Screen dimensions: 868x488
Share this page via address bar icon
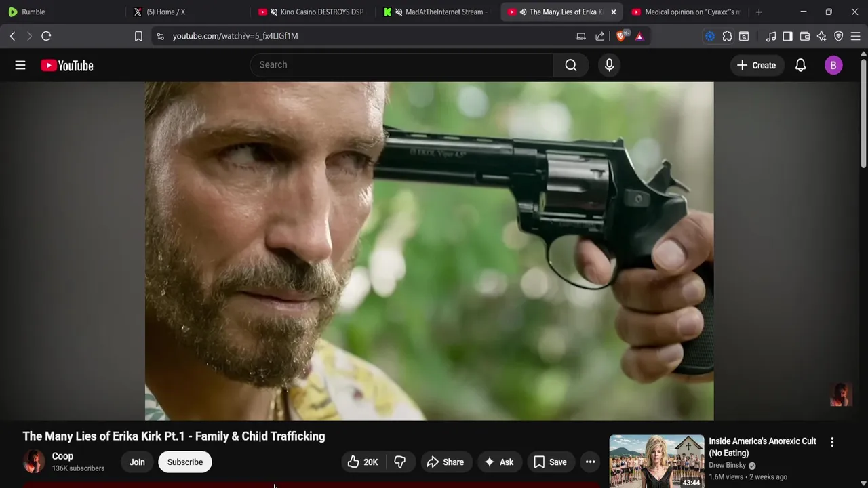(x=600, y=36)
